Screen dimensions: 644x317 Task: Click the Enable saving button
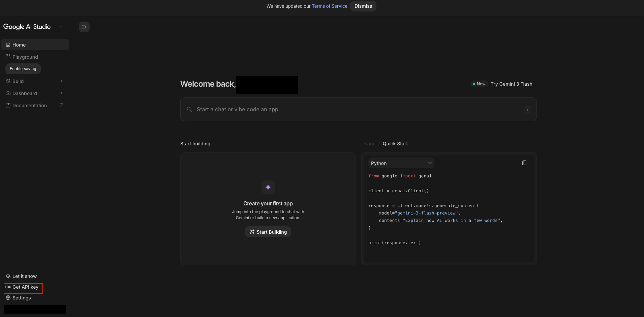click(23, 69)
